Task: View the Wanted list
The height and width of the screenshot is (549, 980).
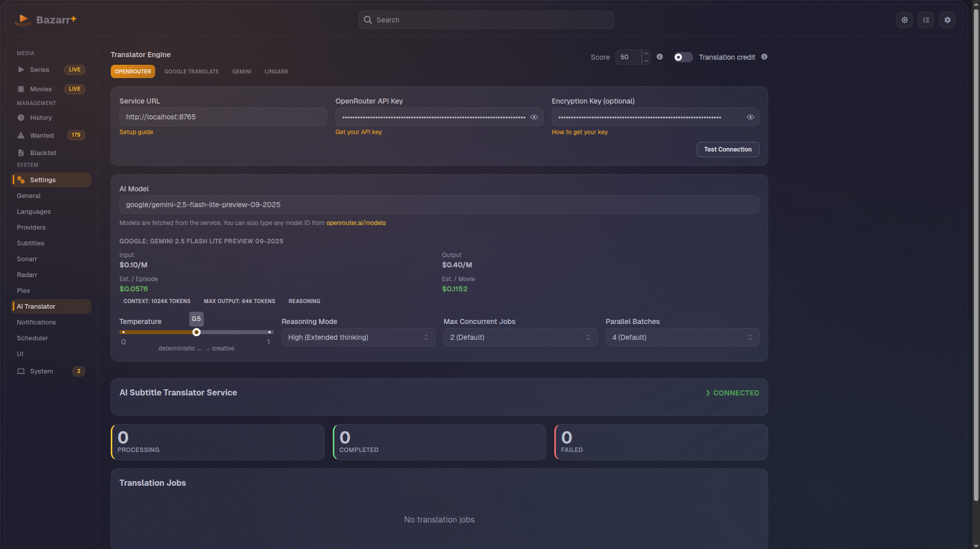Action: coord(41,135)
